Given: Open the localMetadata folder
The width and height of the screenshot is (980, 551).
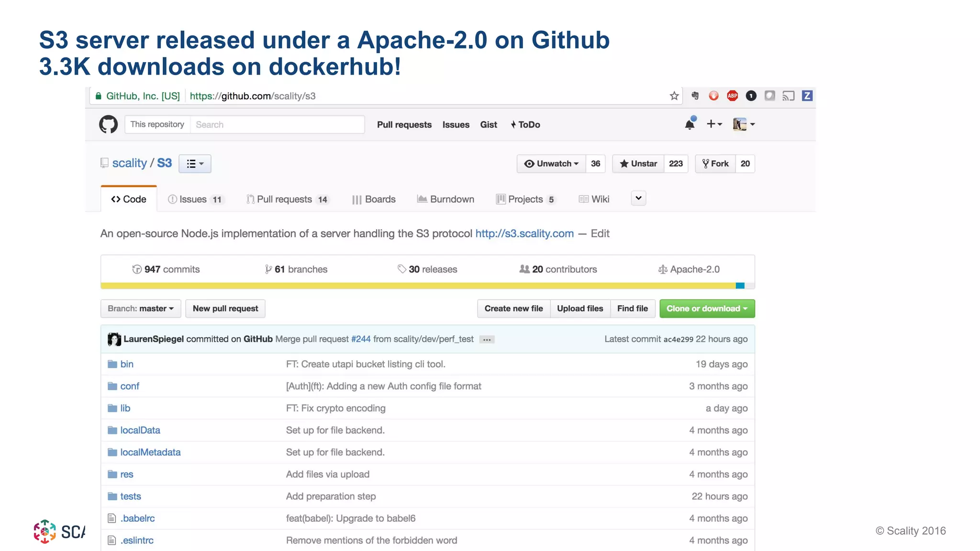Looking at the screenshot, I should (150, 452).
